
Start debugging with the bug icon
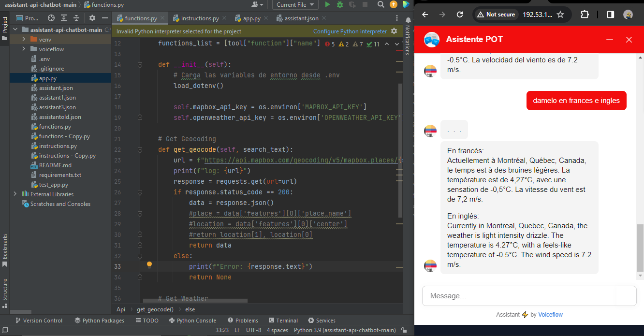pyautogui.click(x=340, y=5)
